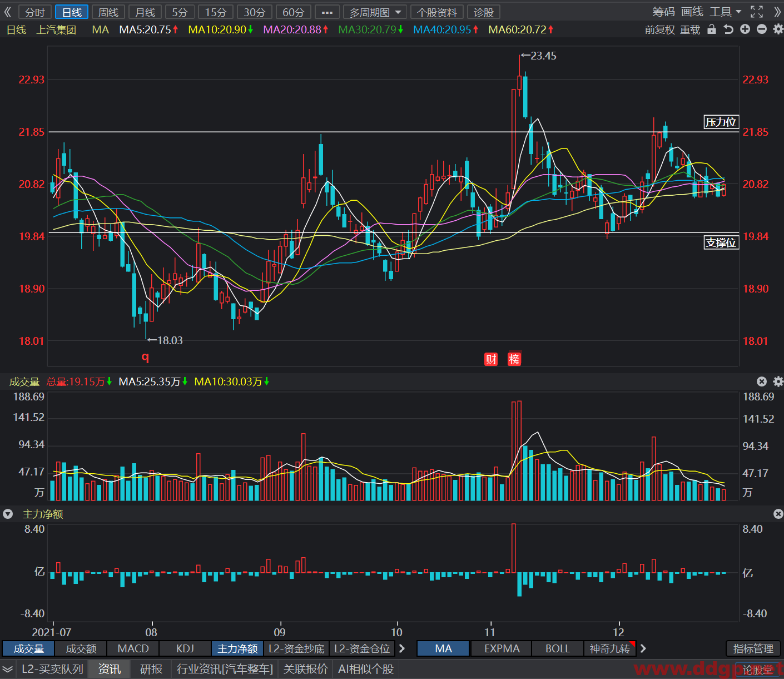Open volume panel settings gear
The height and width of the screenshot is (679, 784).
[778, 381]
